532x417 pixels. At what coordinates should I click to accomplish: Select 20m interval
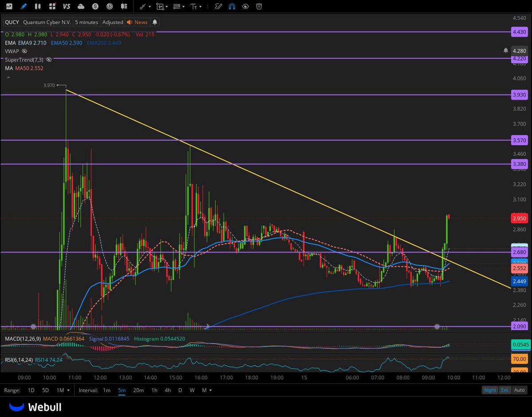click(138, 390)
